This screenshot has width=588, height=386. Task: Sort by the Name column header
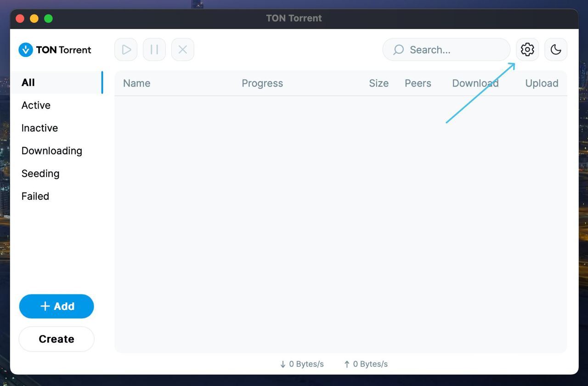[136, 83]
